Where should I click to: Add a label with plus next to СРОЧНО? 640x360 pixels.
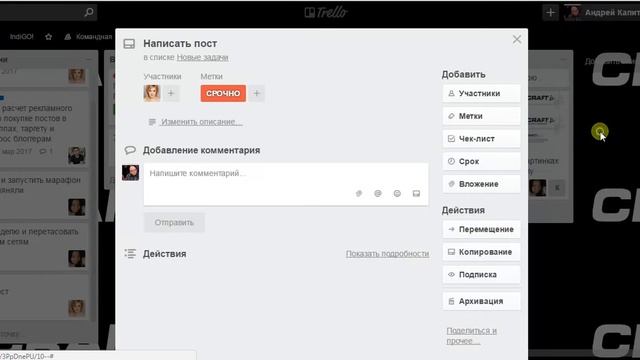pyautogui.click(x=257, y=93)
